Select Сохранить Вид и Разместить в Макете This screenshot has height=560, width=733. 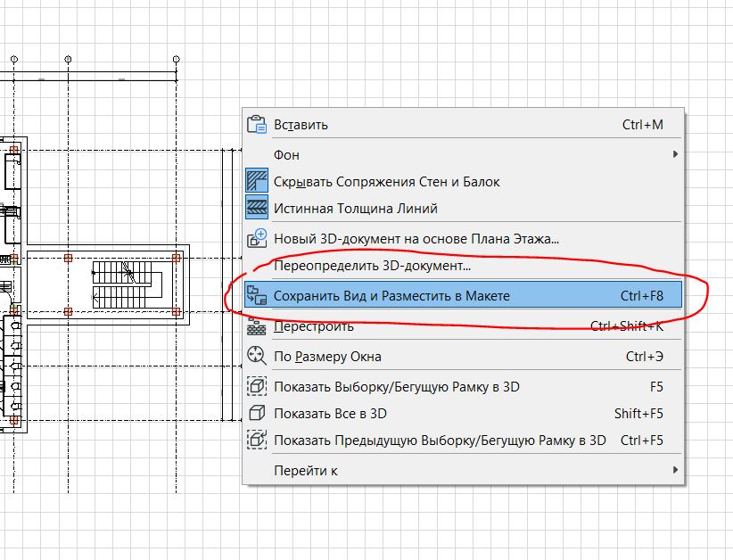click(x=463, y=295)
